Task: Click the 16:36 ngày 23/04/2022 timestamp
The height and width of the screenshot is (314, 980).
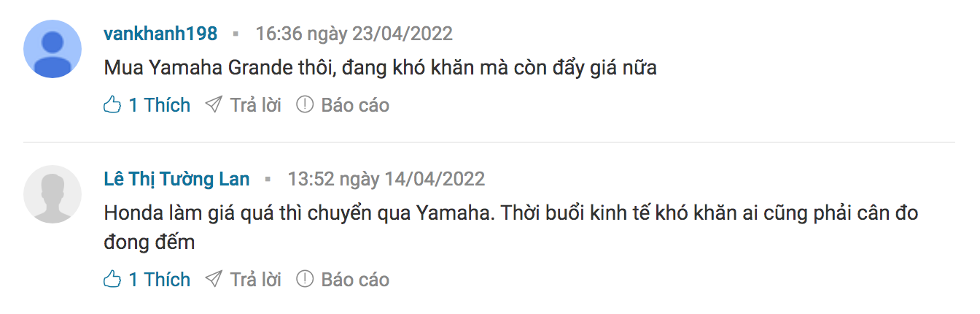Action: pos(354,34)
